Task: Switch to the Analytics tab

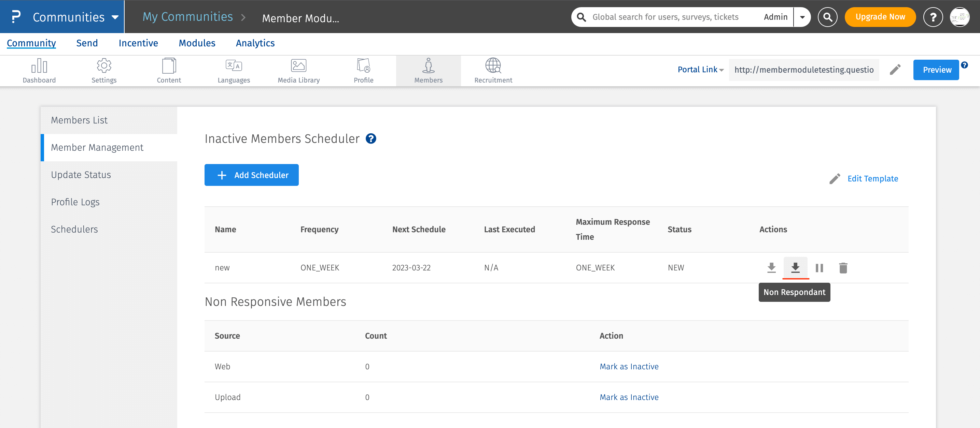Action: 255,43
